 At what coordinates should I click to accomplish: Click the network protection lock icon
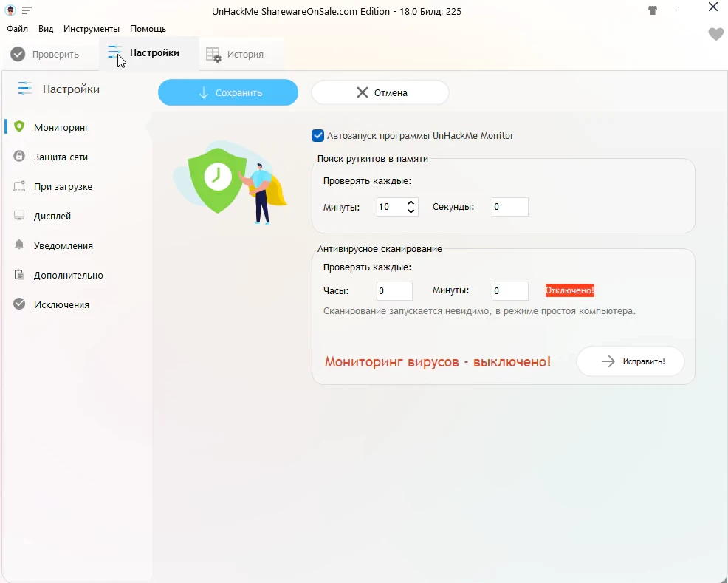[x=19, y=157]
